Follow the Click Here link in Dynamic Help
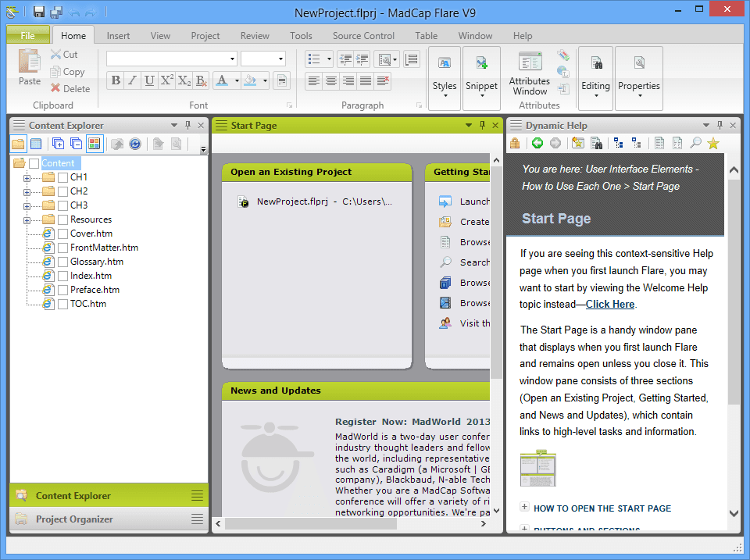This screenshot has height=560, width=750. point(610,304)
